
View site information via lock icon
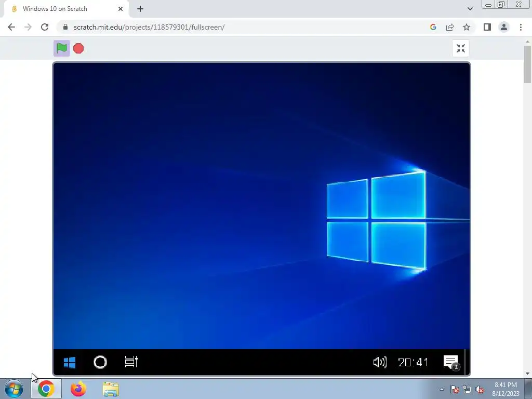65,27
